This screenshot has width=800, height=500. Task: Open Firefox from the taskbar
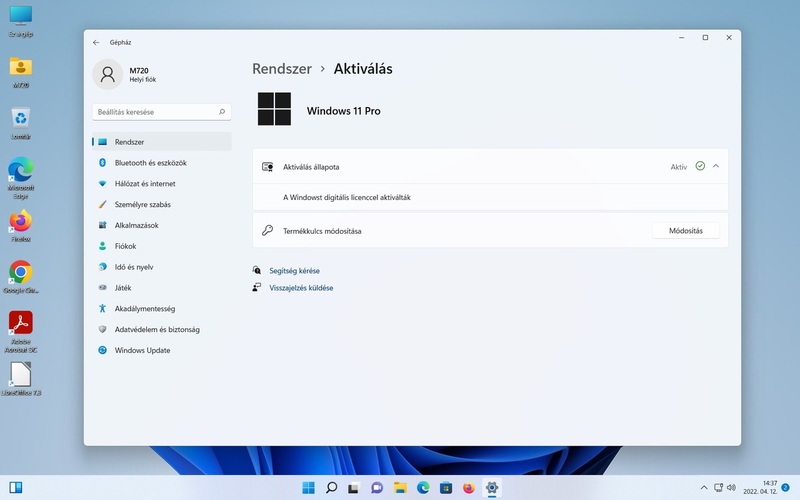tap(469, 488)
